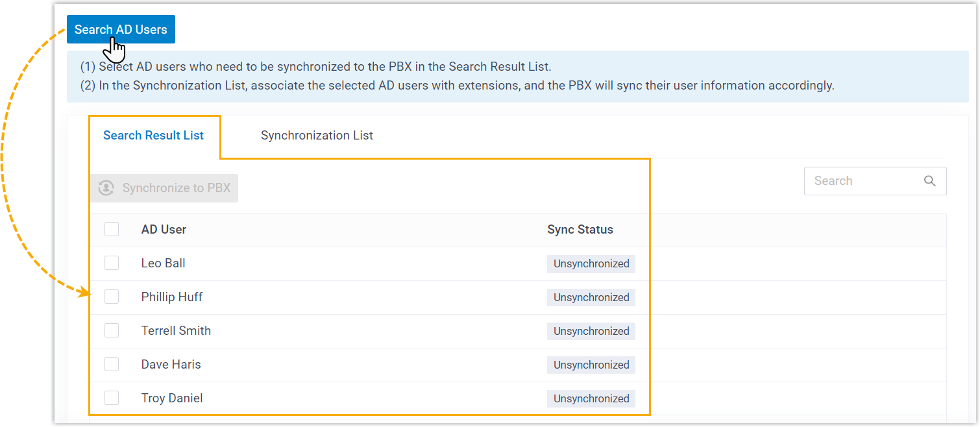Viewport: 980px width, 427px height.
Task: Enable the Dave Haris checkbox
Action: 112,364
